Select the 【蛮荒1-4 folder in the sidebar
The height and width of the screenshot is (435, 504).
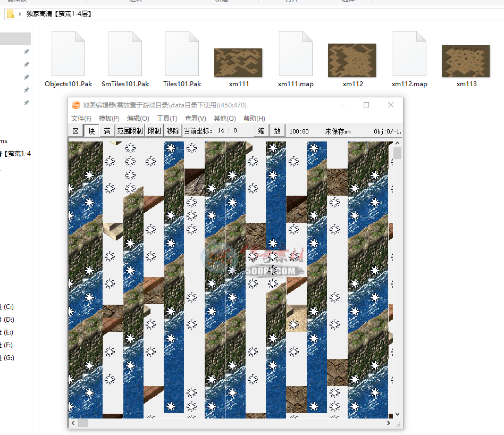click(x=15, y=154)
